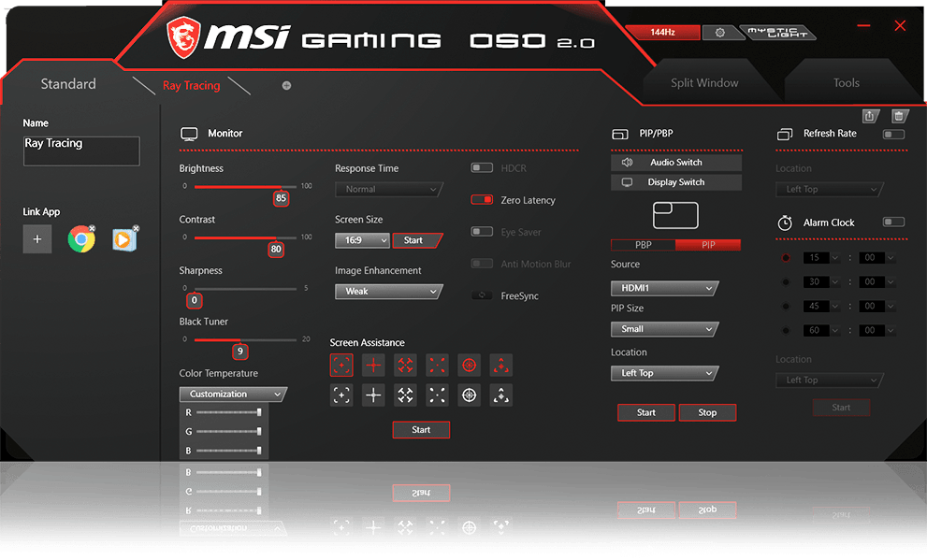Open settings via the gear icon
The image size is (927, 560).
coord(719,33)
